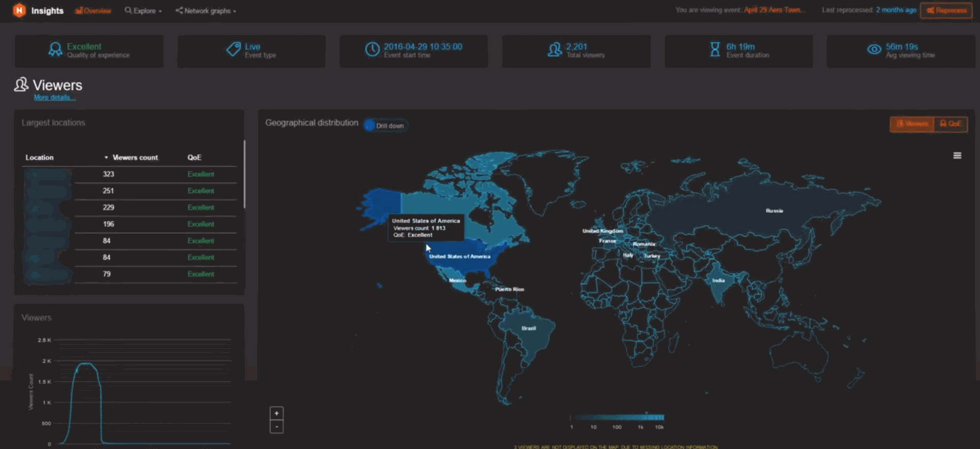Screen dimensions: 980x449
Task: Open the map hamburger menu icon
Action: pyautogui.click(x=957, y=155)
